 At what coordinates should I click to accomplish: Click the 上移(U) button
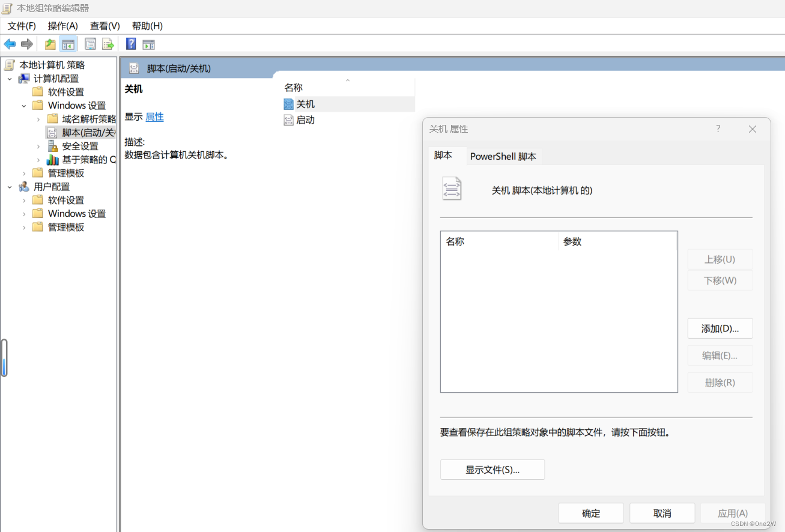720,259
